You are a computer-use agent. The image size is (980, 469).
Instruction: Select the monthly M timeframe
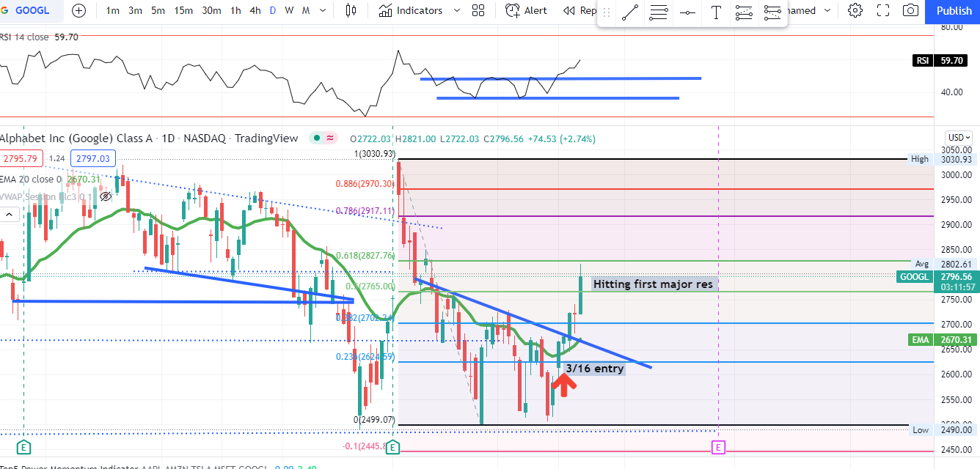click(x=305, y=10)
